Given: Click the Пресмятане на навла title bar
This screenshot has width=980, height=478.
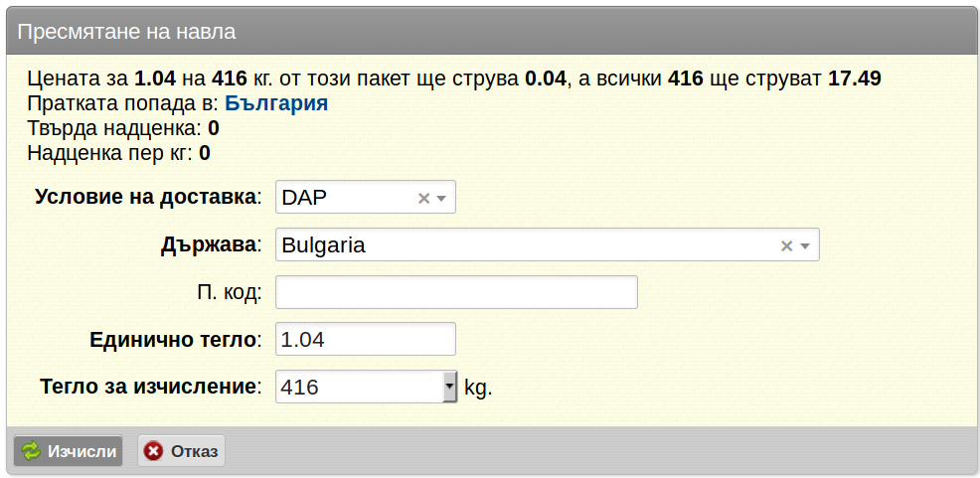Looking at the screenshot, I should pos(490,31).
